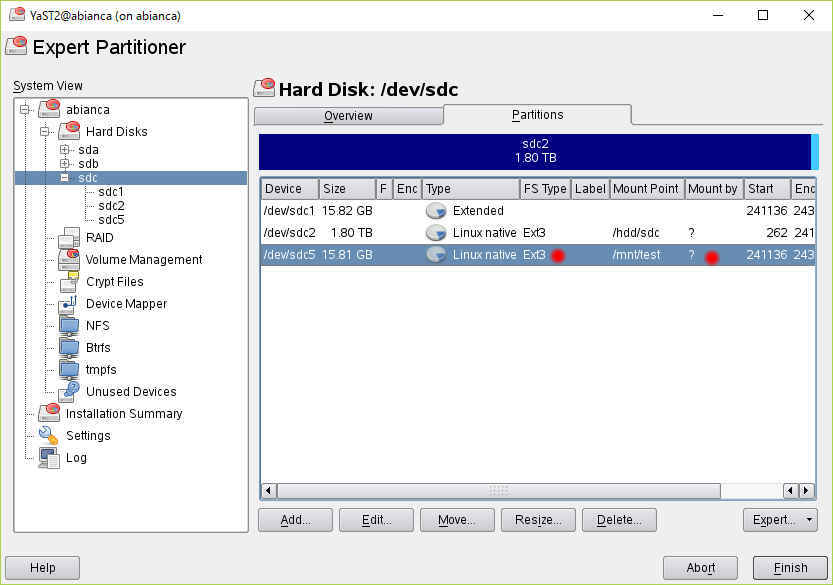Sort by the Label column header
Image resolution: width=833 pixels, height=585 pixels.
590,189
